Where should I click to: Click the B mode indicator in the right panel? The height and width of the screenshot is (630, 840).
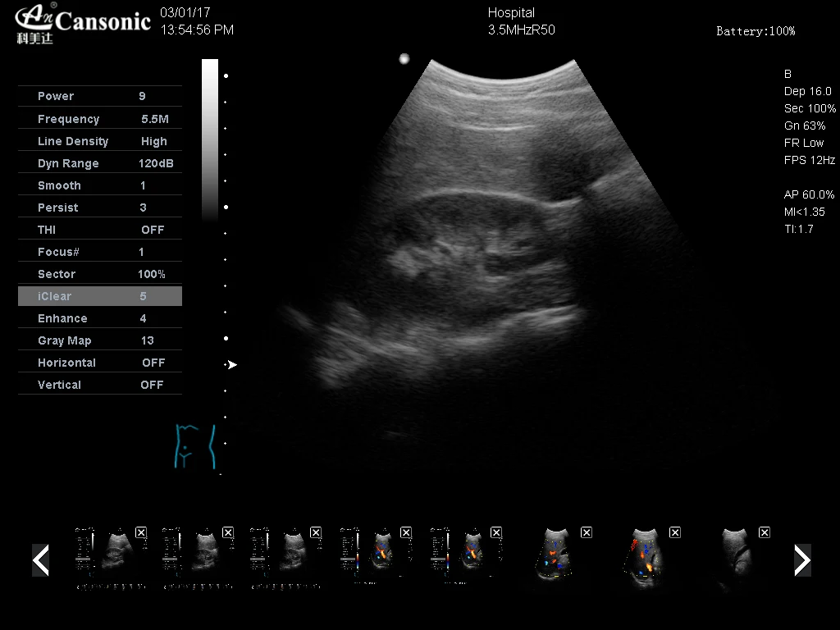(787, 74)
